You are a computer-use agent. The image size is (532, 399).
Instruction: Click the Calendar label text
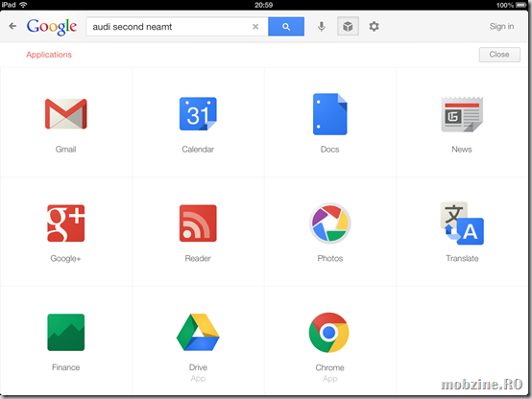(x=198, y=150)
